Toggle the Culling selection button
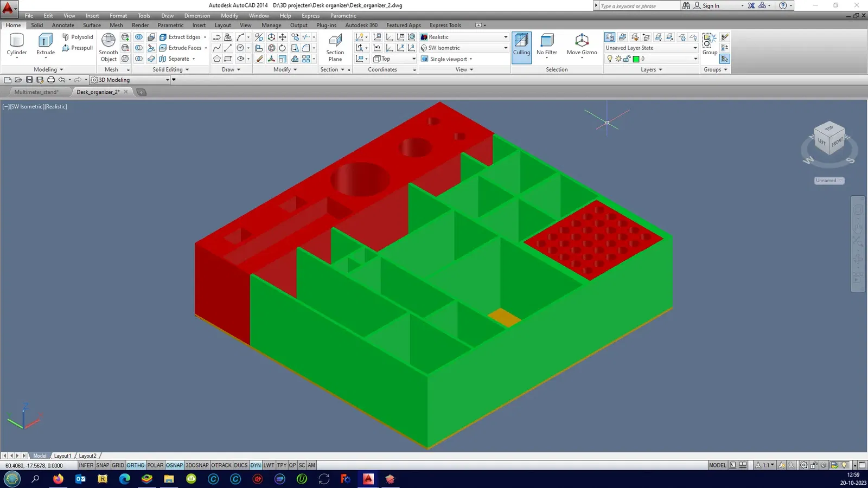The width and height of the screenshot is (868, 488). [521, 47]
